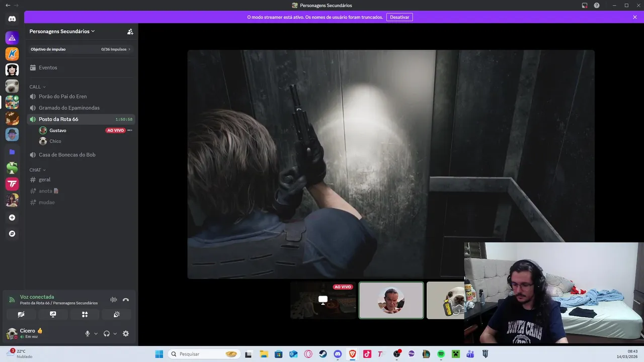This screenshot has width=644, height=362.
Task: Click the Windows search box Pesquisar
Action: [204, 354]
